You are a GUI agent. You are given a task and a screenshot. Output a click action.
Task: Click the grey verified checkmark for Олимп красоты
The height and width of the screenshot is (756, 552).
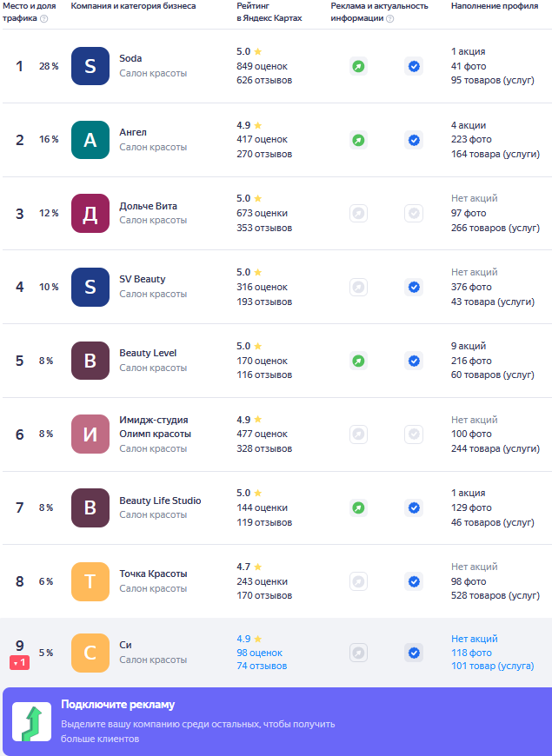click(414, 434)
